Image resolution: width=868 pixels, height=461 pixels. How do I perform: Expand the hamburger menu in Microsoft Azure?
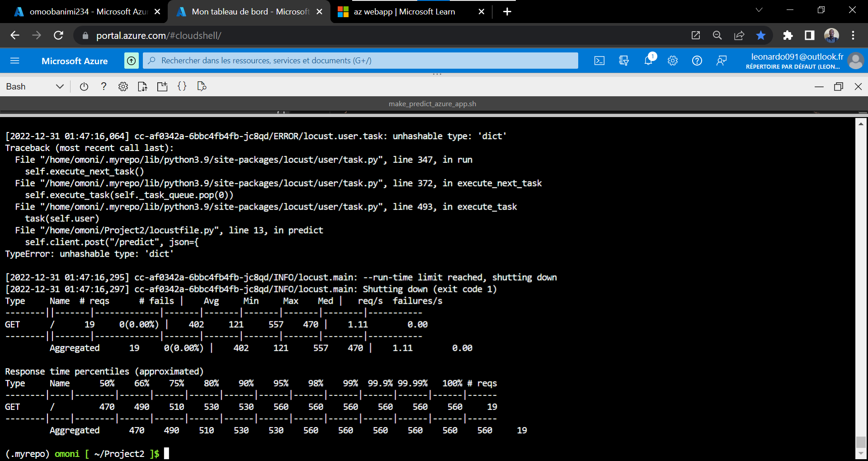click(x=15, y=60)
